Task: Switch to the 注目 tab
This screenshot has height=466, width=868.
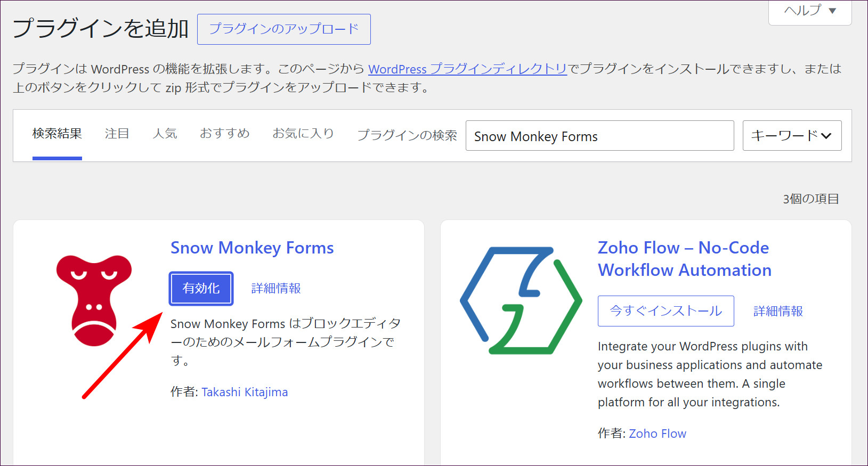Action: click(117, 134)
